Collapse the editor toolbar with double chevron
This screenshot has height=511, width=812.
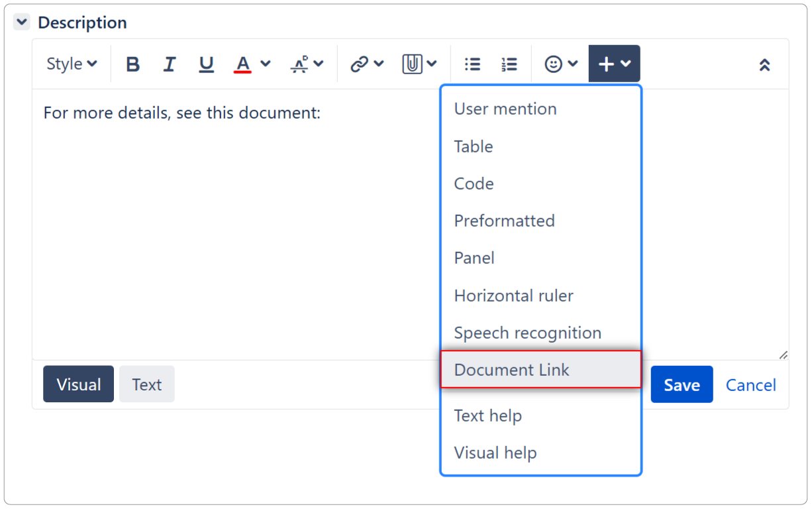click(x=765, y=64)
